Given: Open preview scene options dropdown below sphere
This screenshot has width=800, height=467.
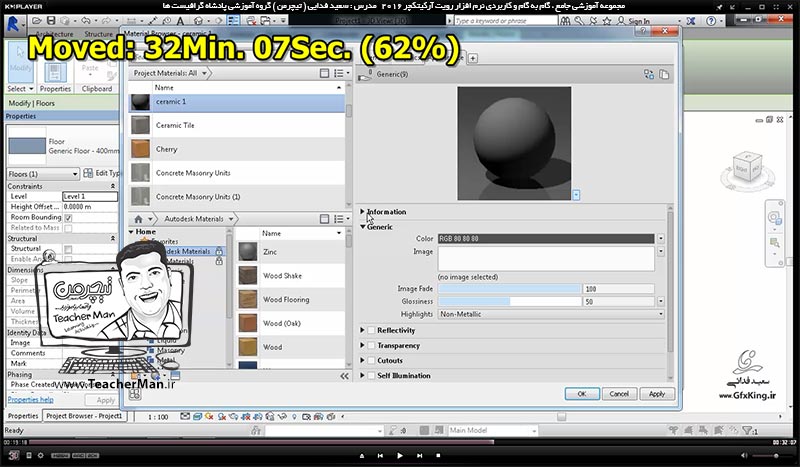Looking at the screenshot, I should [x=576, y=195].
